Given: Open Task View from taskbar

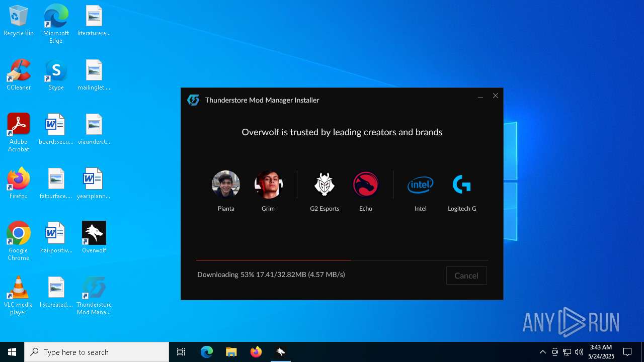Looking at the screenshot, I should tap(181, 352).
